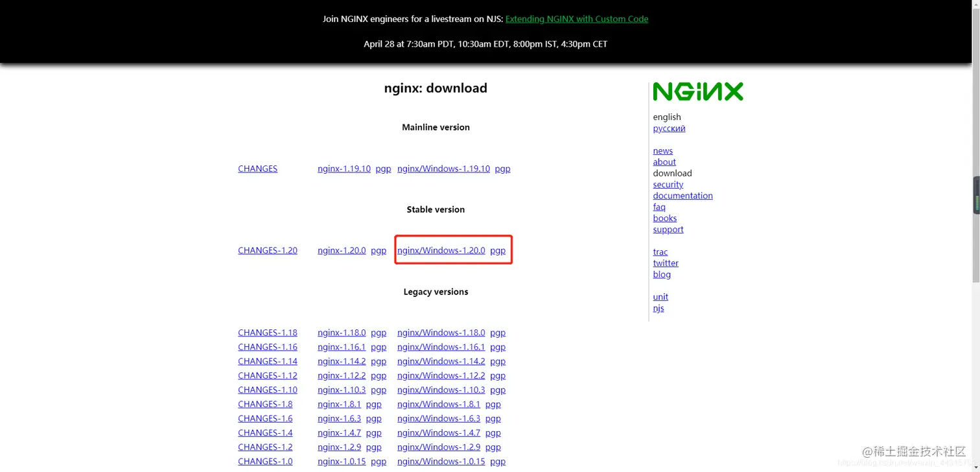Open the njs link
980x472 pixels.
[659, 308]
